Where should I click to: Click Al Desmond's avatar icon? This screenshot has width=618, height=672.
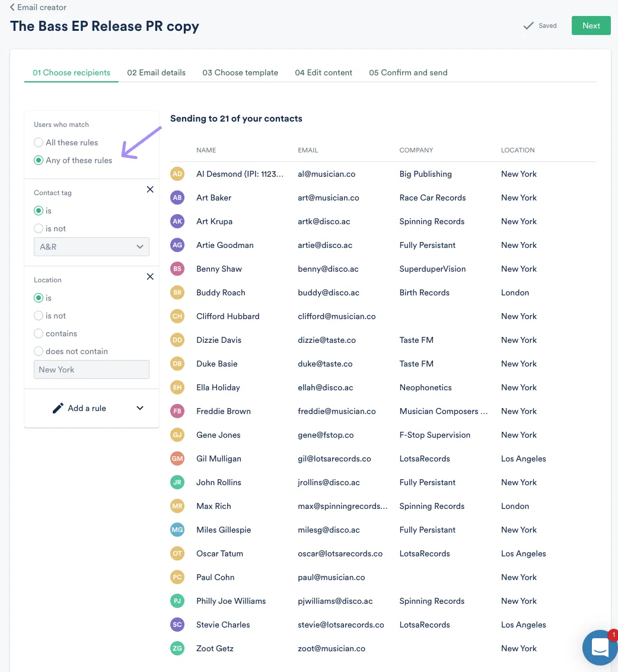coord(177,174)
